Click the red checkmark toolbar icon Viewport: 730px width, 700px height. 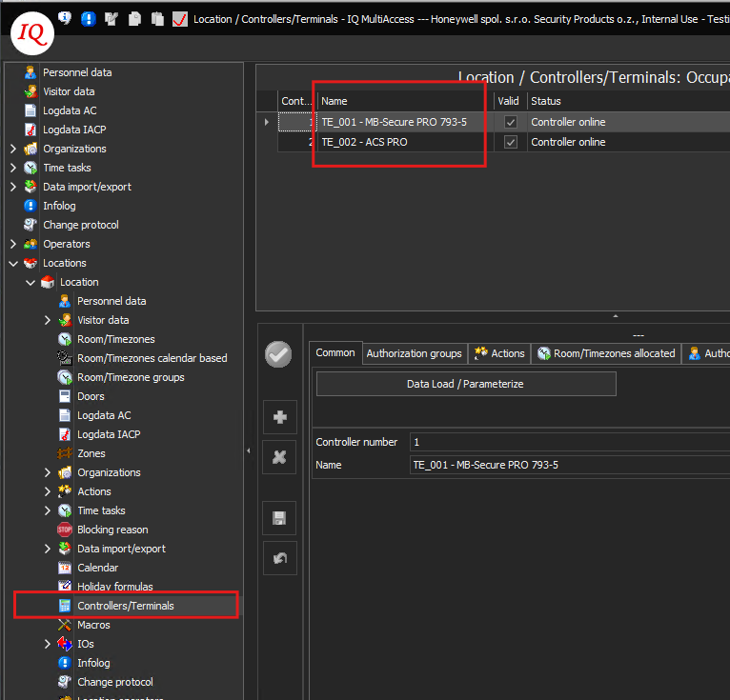[180, 19]
